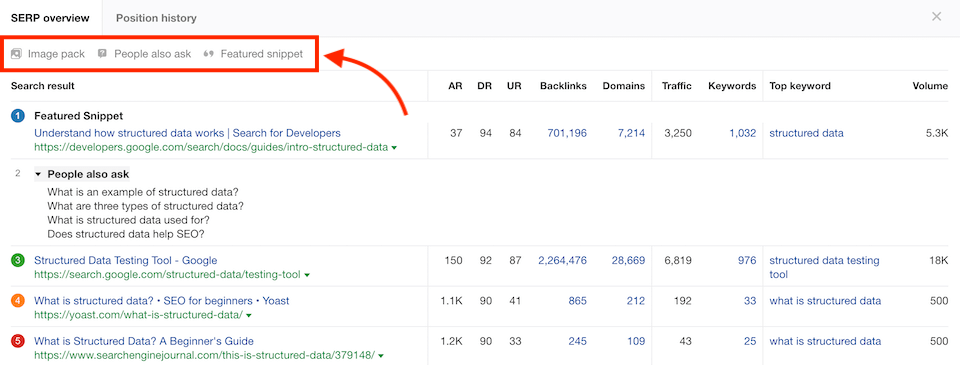Open 'Structured Data Testing Tool - Google' result

pyautogui.click(x=126, y=260)
